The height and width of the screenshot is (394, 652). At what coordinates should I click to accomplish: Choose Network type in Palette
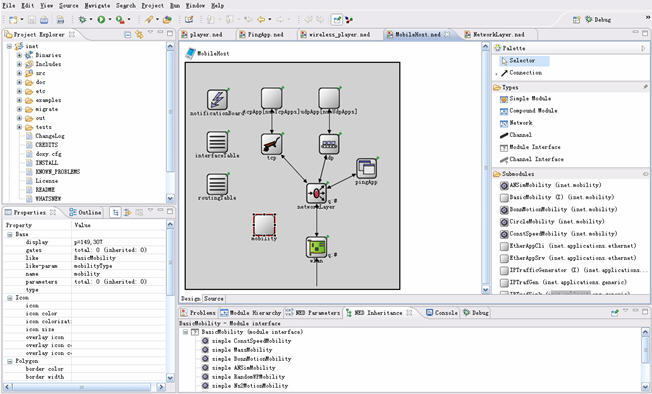[x=516, y=123]
